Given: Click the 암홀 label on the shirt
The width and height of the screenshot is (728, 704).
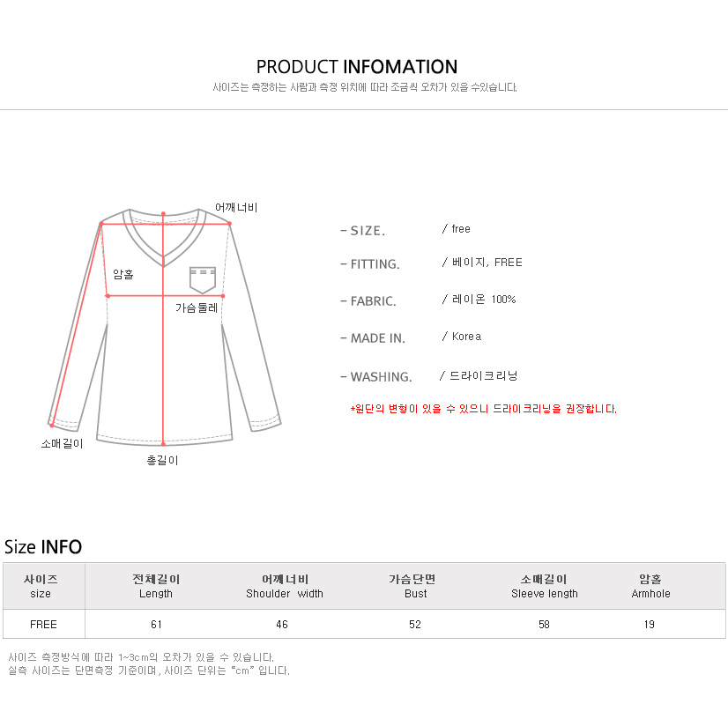Looking at the screenshot, I should click(x=123, y=274).
